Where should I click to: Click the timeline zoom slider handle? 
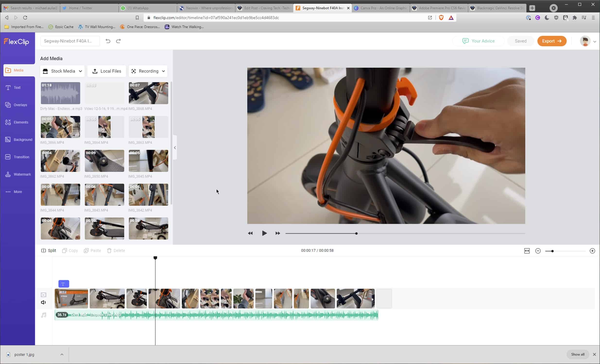tap(553, 251)
